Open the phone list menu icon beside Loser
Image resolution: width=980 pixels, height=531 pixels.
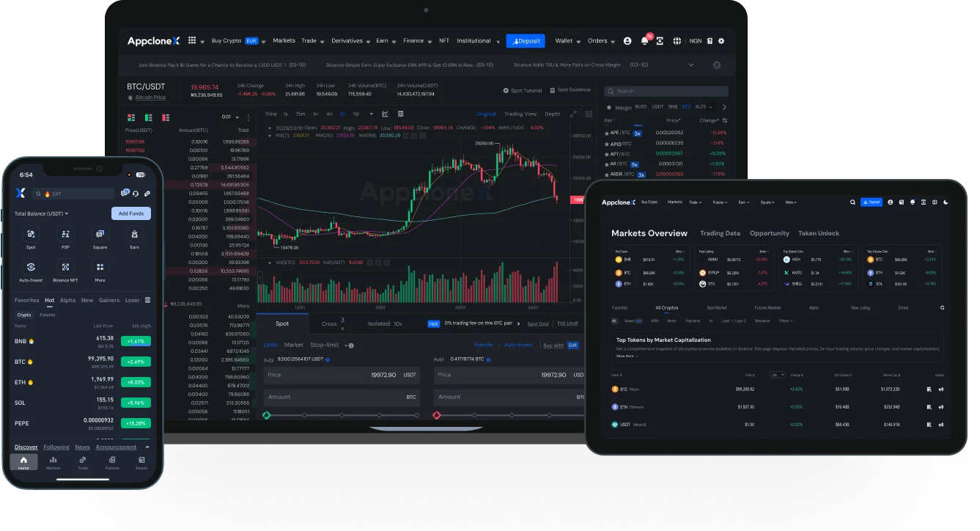point(147,300)
